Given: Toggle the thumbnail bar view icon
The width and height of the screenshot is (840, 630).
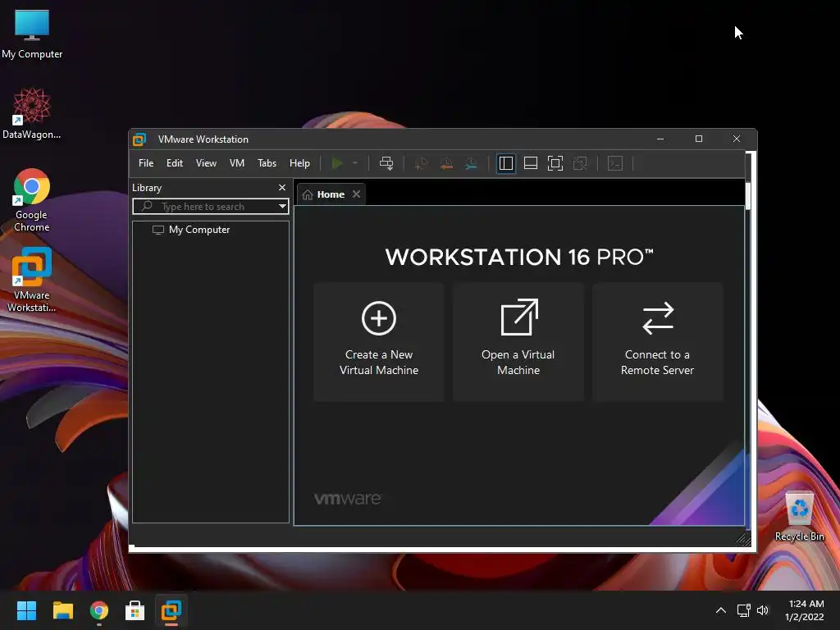Looking at the screenshot, I should click(531, 163).
